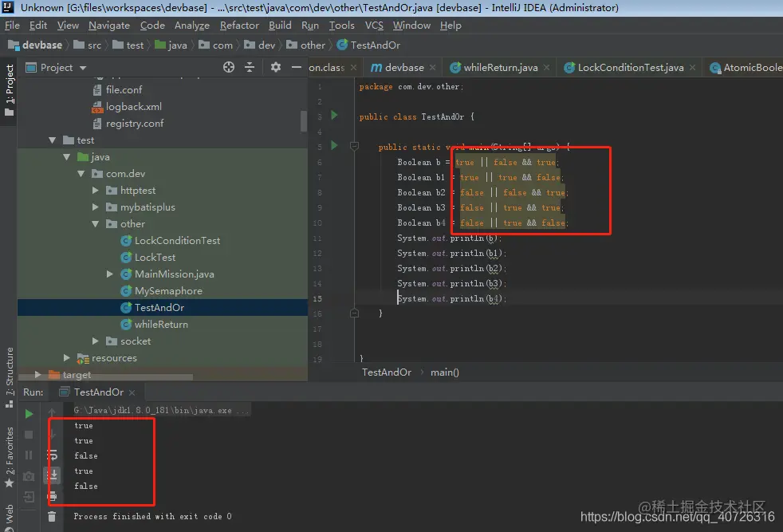
Task: Toggle soft-wrap in run console
Action: [53, 455]
